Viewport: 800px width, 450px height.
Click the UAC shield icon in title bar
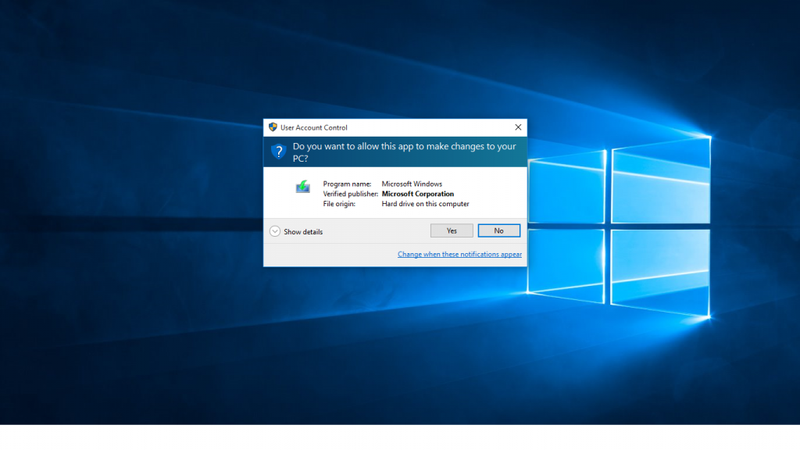[x=272, y=127]
